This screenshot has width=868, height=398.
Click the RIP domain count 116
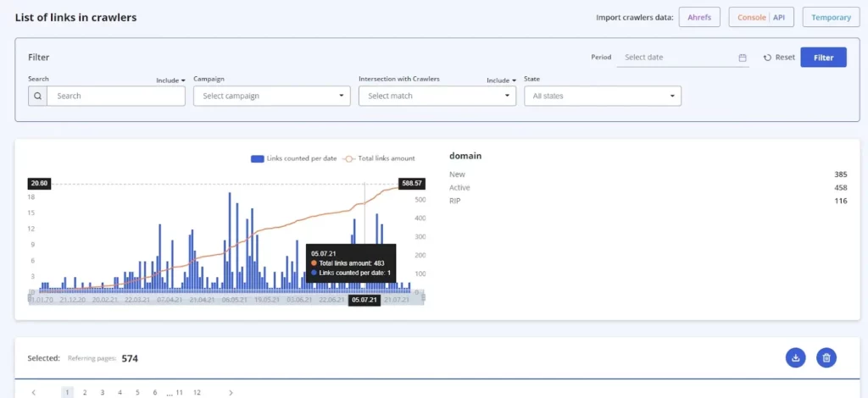[840, 201]
